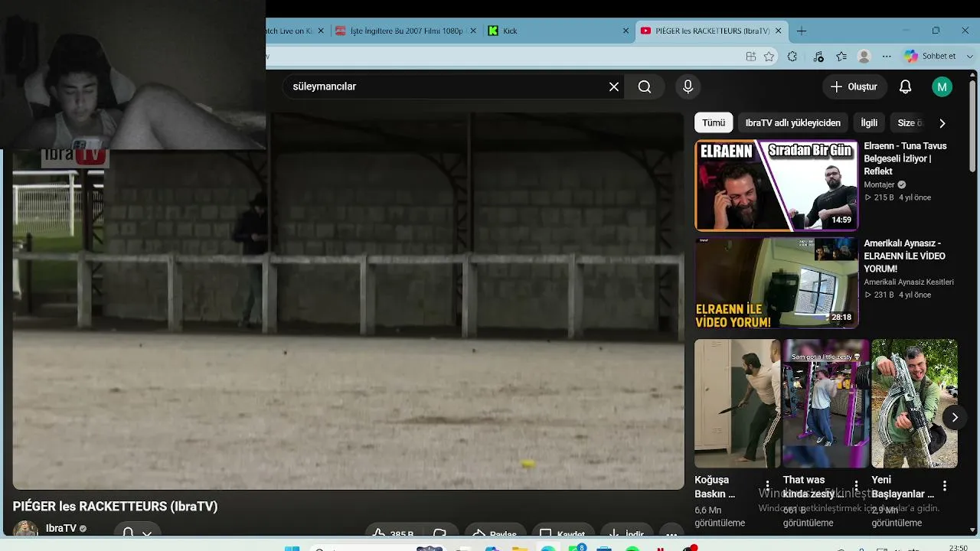The image size is (980, 551).
Task: Expand the subscription notification dropdown
Action: [x=138, y=531]
